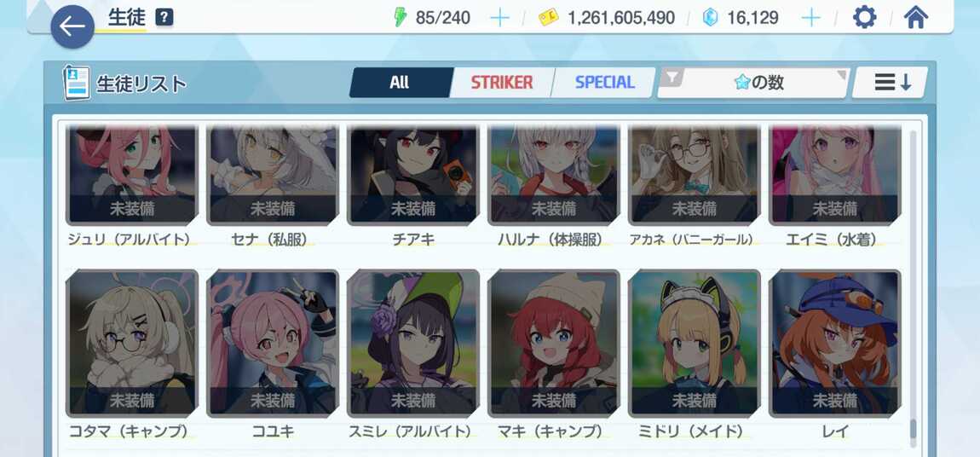The width and height of the screenshot is (980, 457).
Task: Select the レイ student thumbnail
Action: pos(835,344)
